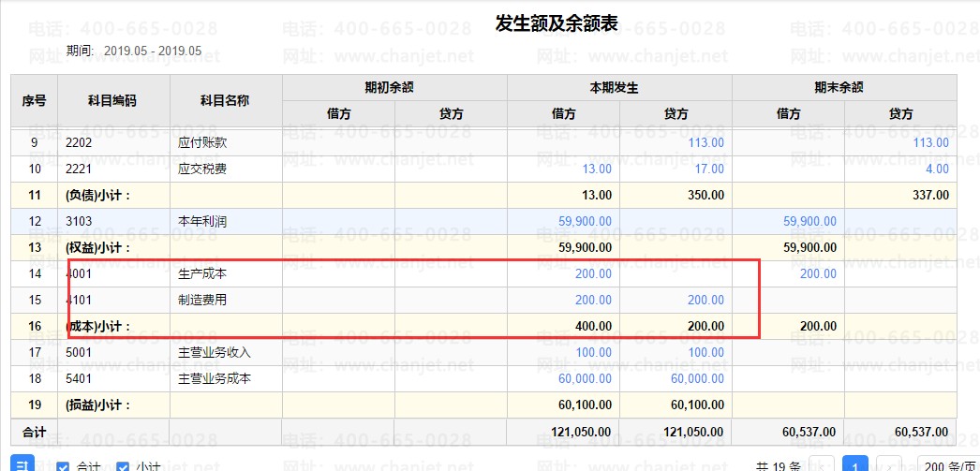Click 借方 header under 本期发生
980x471 pixels.
(x=563, y=113)
